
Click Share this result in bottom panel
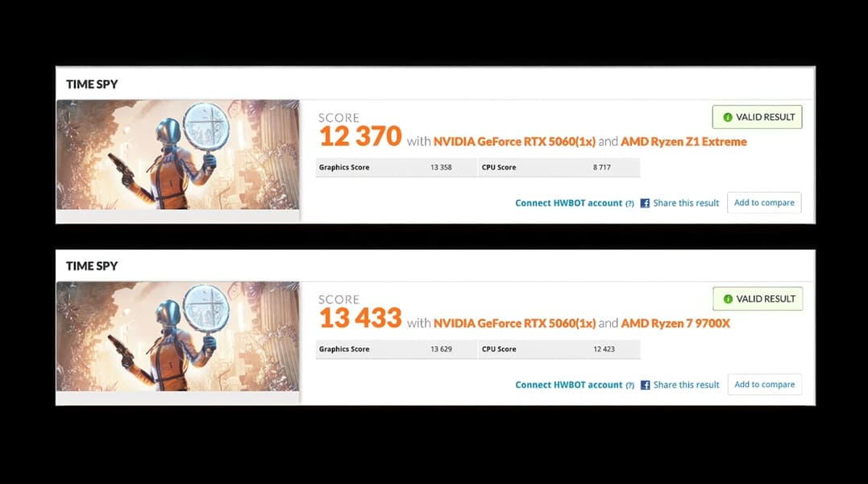pyautogui.click(x=686, y=385)
